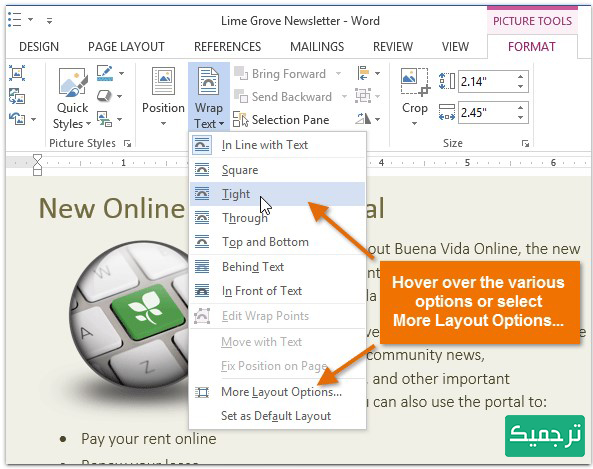Expand the Reset Picture dropdown arrow
The width and height of the screenshot is (593, 469).
pos(34,119)
